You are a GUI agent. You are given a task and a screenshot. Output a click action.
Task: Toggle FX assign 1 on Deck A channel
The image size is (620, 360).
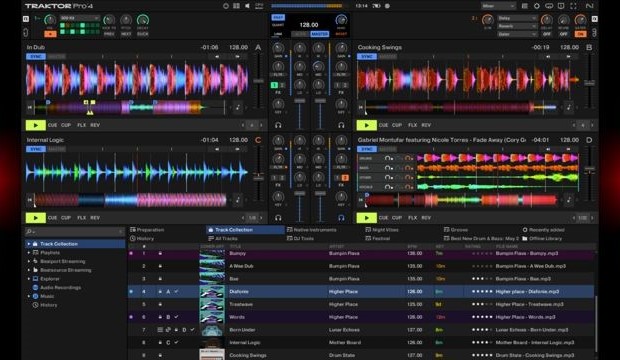(x=274, y=85)
